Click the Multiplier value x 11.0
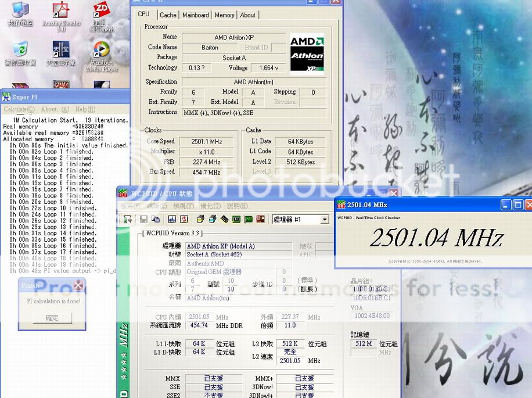The image size is (532, 398). (x=206, y=152)
